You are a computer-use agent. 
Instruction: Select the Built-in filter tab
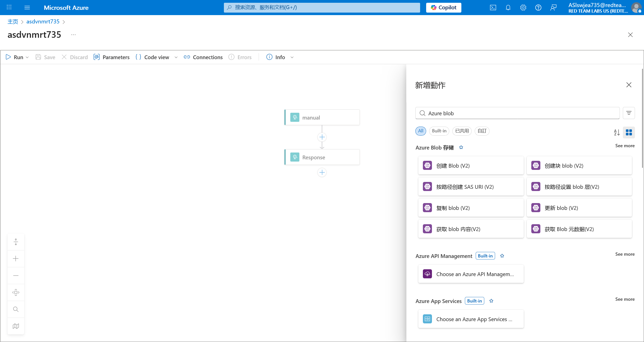pos(439,131)
